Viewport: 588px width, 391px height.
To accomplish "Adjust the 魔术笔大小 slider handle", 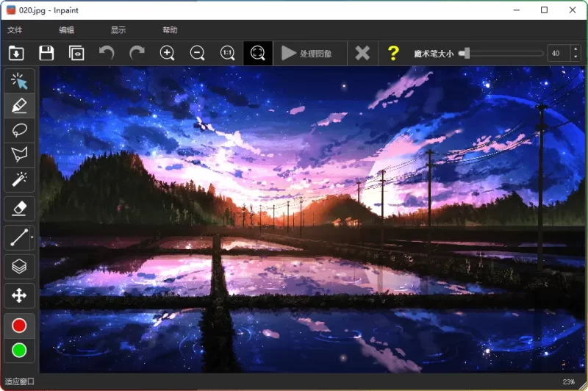I will point(465,53).
